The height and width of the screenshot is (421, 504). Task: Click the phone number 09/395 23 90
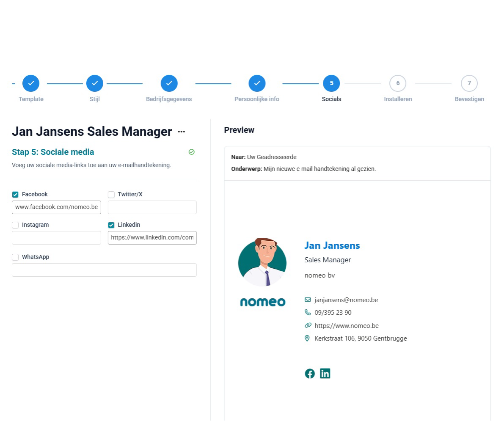click(333, 312)
